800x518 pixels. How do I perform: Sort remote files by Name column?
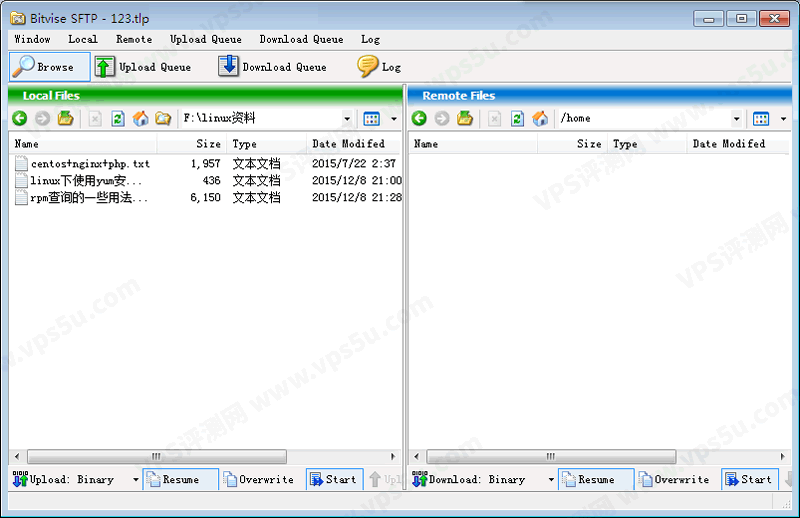pos(473,144)
